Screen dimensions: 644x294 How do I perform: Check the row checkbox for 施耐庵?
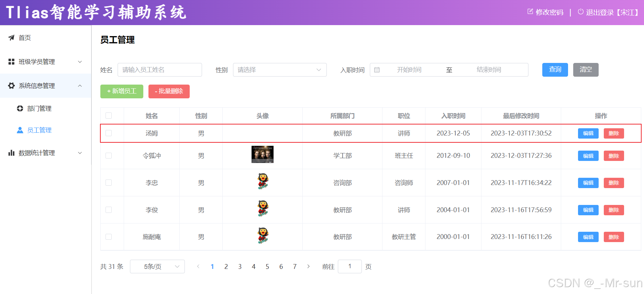pyautogui.click(x=109, y=237)
